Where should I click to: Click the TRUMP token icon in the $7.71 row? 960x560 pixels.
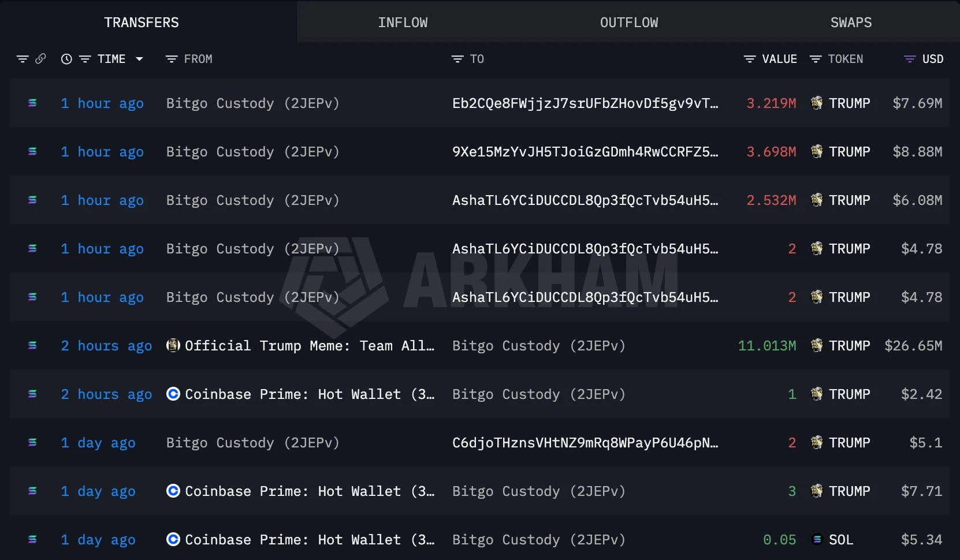click(x=817, y=491)
